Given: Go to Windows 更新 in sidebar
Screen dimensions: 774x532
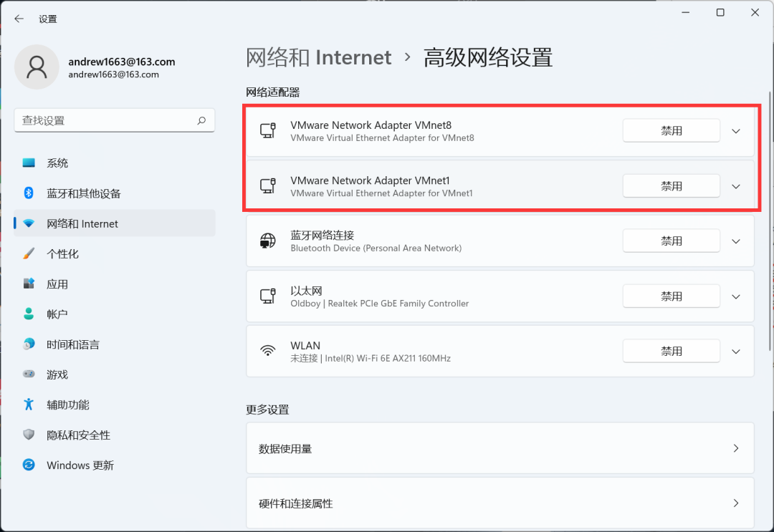Looking at the screenshot, I should coord(80,465).
